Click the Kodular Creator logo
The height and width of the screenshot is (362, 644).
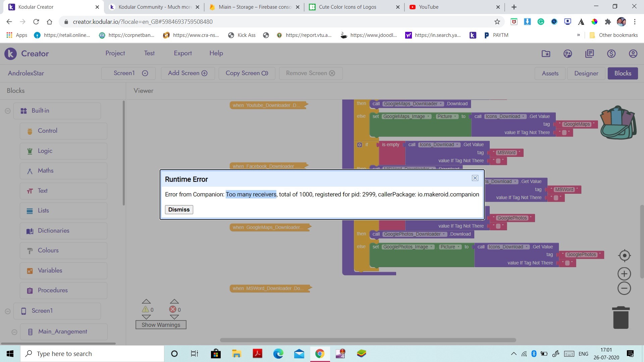[10, 54]
